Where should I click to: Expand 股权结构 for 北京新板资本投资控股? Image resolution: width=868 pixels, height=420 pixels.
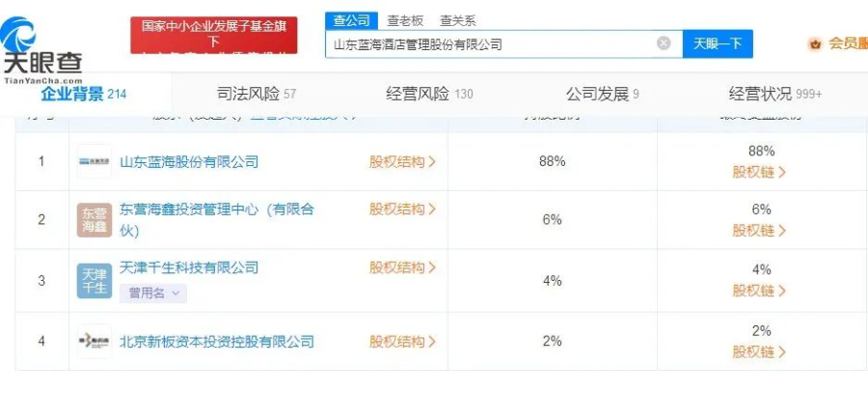coord(402,342)
